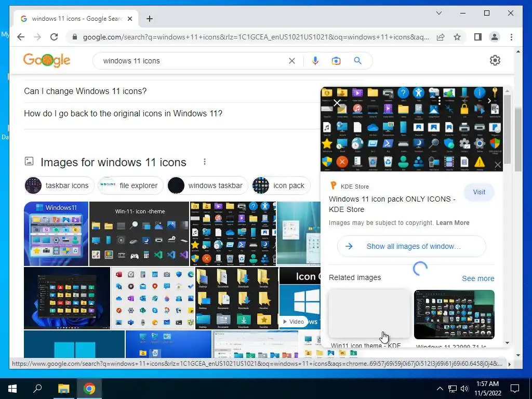Search by image with the camera icon
Viewport: 532px width, 399px height.
(336, 61)
